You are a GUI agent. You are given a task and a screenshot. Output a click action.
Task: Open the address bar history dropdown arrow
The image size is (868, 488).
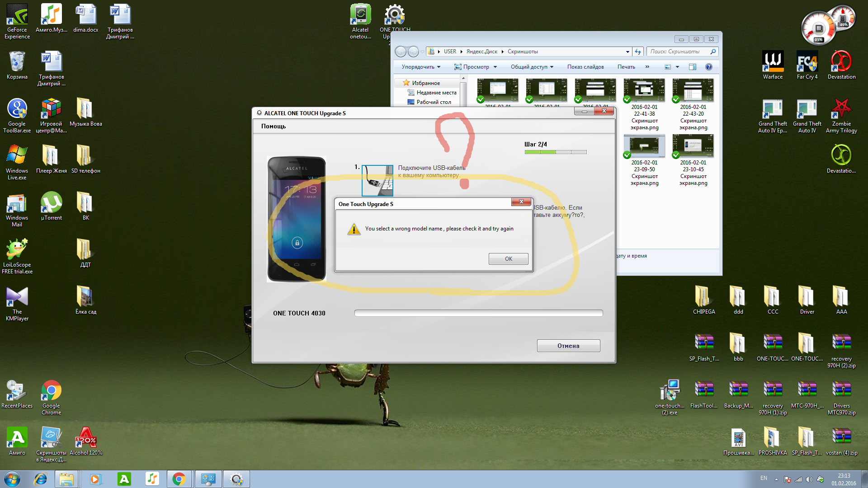click(627, 52)
